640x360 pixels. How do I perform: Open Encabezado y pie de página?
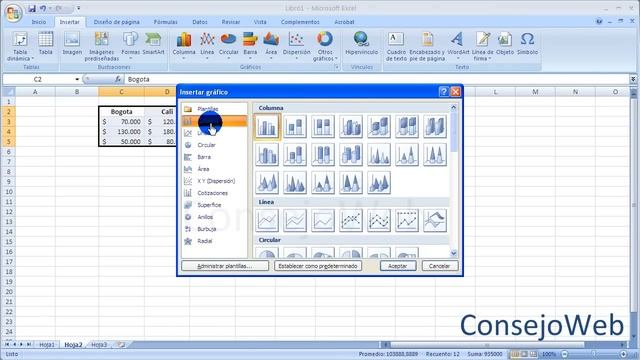tap(427, 47)
